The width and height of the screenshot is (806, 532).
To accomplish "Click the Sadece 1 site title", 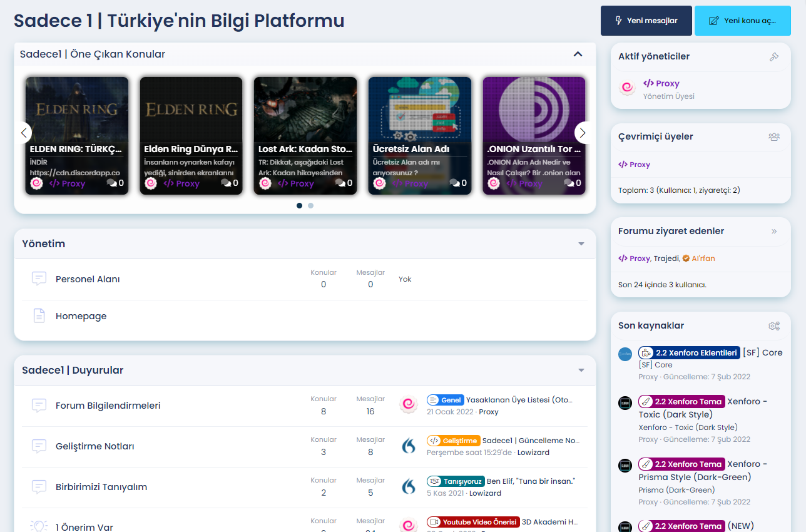I will 179,21.
